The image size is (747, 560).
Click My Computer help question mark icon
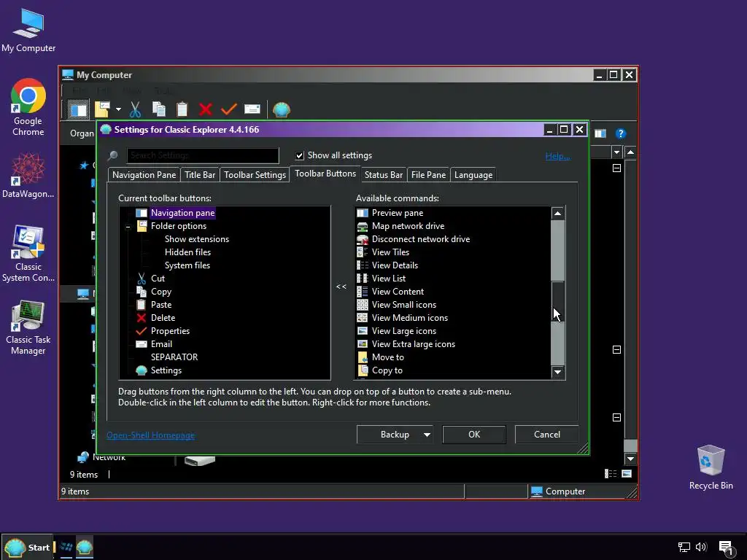[620, 134]
